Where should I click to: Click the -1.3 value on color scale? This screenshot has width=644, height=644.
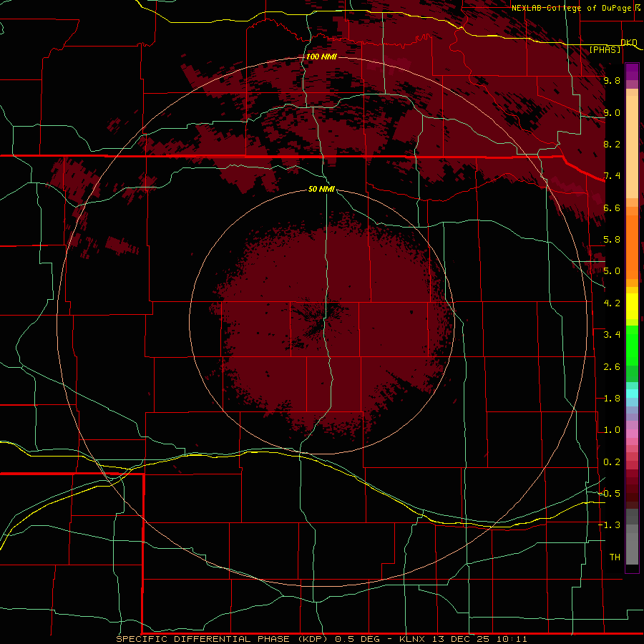tap(609, 525)
